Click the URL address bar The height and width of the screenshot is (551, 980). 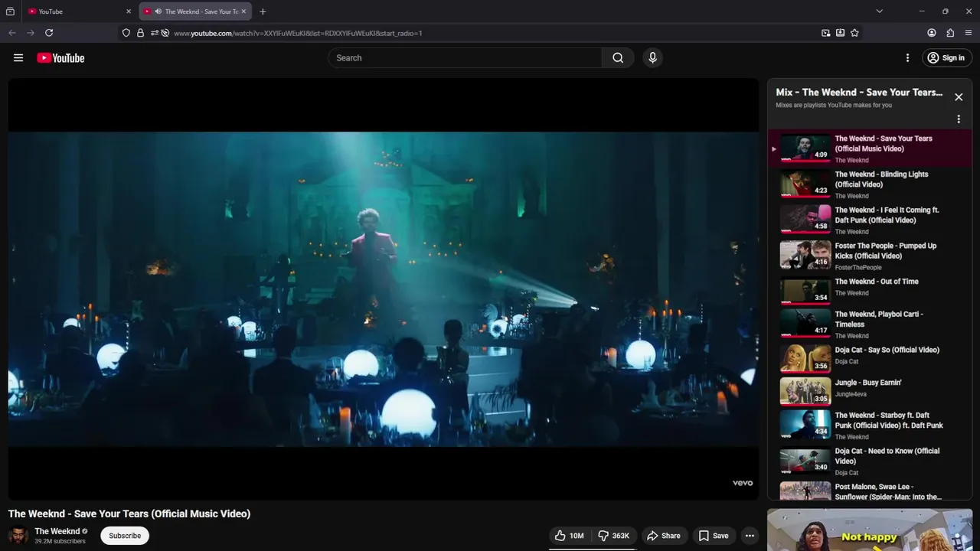pyautogui.click(x=490, y=33)
